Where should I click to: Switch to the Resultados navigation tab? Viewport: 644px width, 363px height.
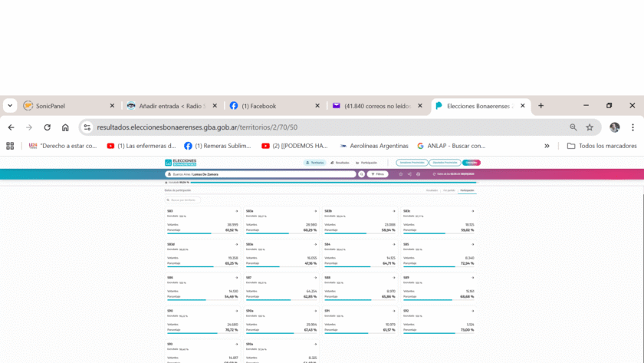click(x=340, y=163)
